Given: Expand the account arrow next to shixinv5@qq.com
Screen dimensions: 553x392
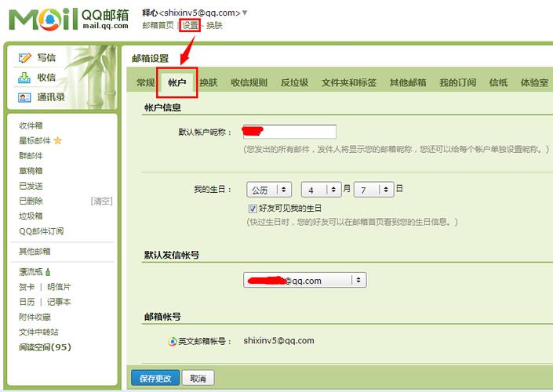Looking at the screenshot, I should pos(245,13).
